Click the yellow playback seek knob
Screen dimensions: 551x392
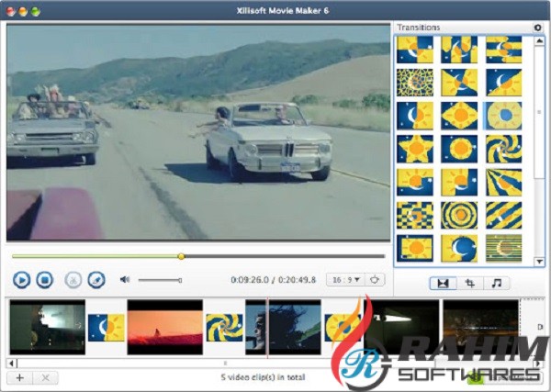[x=181, y=256]
